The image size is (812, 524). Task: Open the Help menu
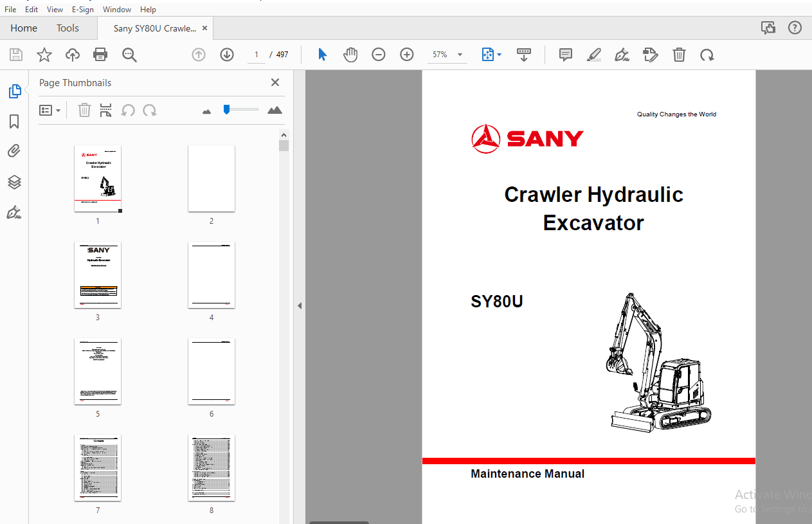[x=148, y=10]
